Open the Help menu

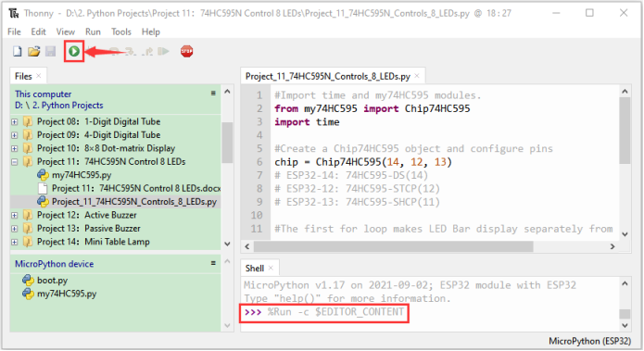coord(151,31)
